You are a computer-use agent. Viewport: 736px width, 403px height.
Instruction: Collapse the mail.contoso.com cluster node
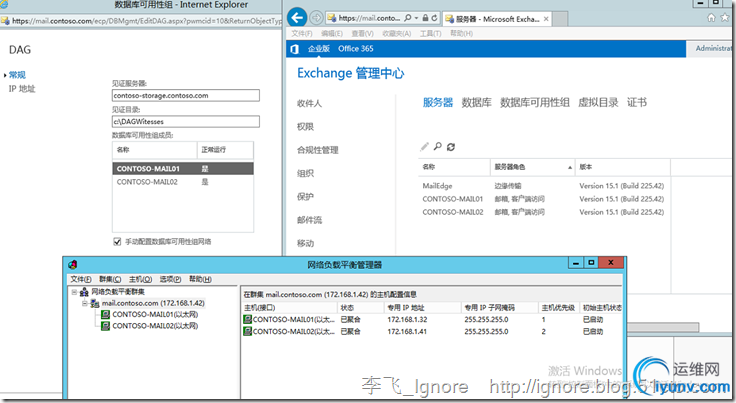84,304
